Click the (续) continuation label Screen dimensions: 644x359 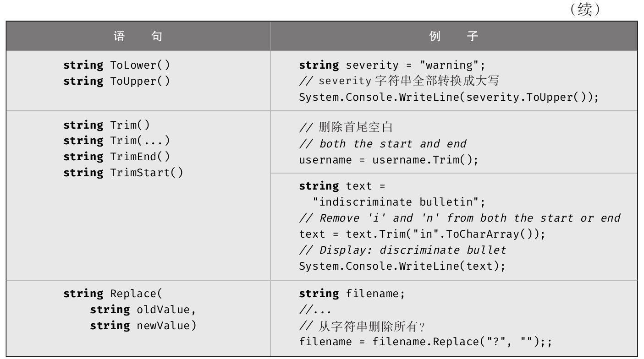[x=585, y=10]
